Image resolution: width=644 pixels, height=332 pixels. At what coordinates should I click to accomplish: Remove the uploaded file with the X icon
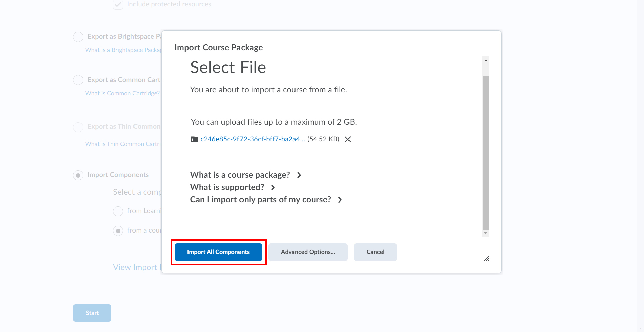[x=348, y=139]
